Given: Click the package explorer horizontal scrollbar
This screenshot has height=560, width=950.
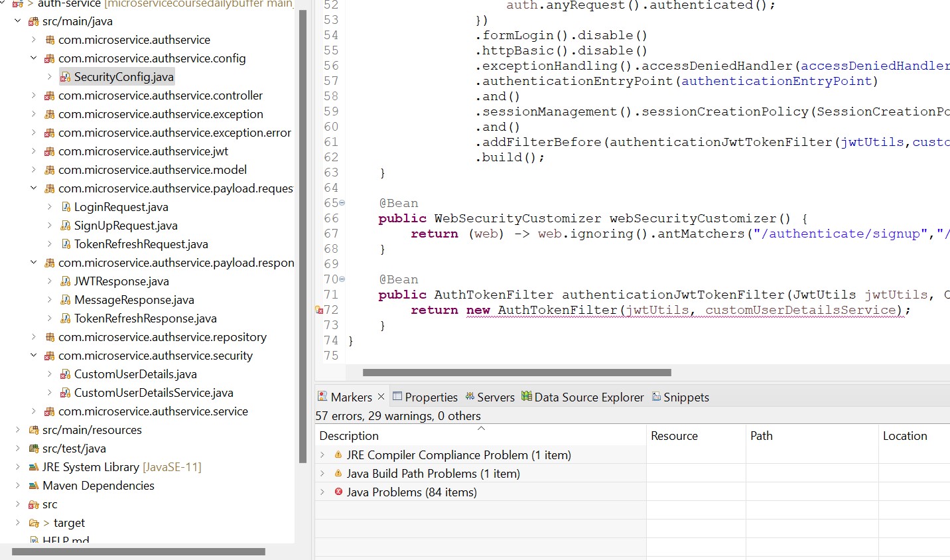Looking at the screenshot, I should (x=139, y=551).
